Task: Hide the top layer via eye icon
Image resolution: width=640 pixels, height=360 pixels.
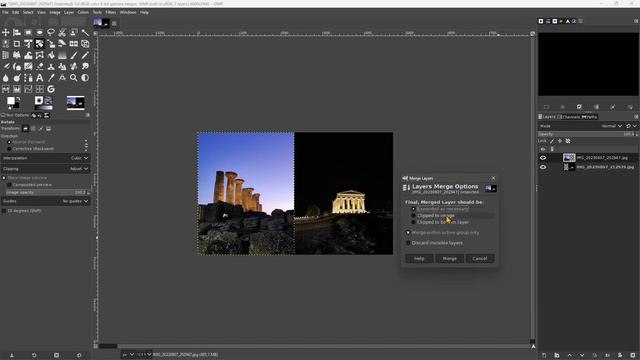Action: pyautogui.click(x=543, y=158)
